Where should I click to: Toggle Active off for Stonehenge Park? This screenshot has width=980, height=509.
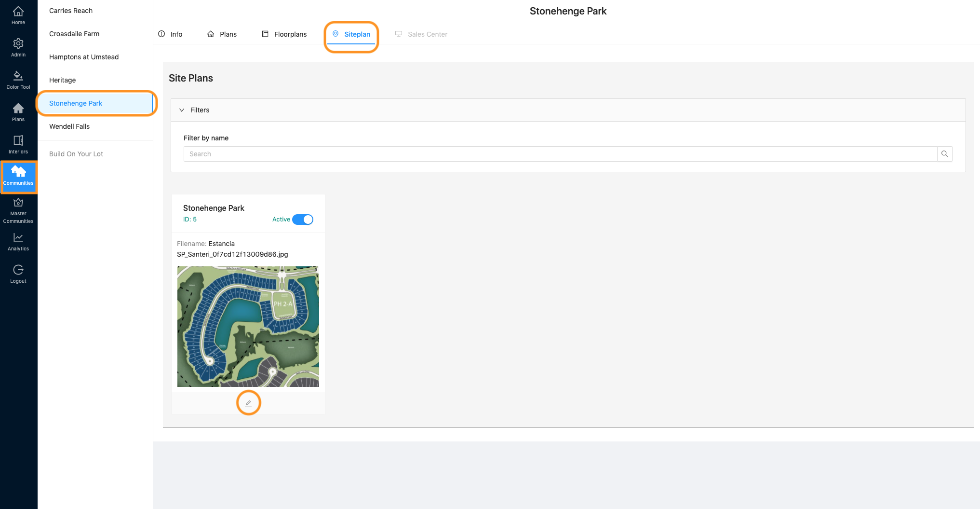click(x=303, y=219)
